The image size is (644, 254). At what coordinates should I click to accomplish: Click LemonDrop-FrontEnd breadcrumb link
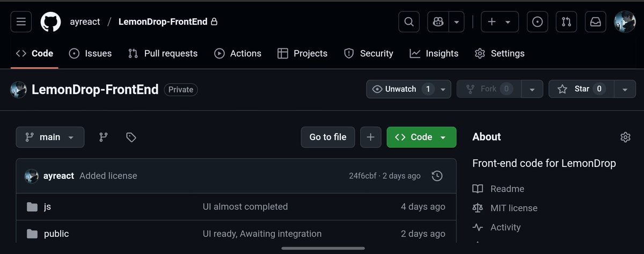click(163, 22)
